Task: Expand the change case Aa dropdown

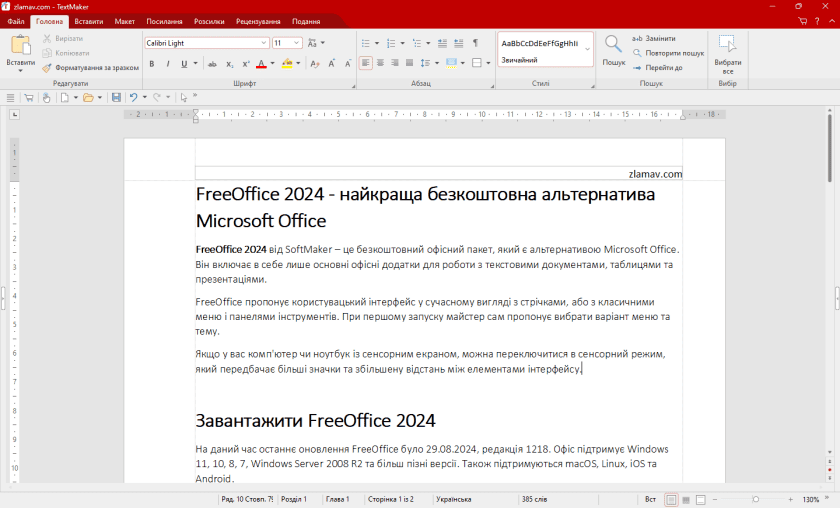Action: (x=322, y=43)
